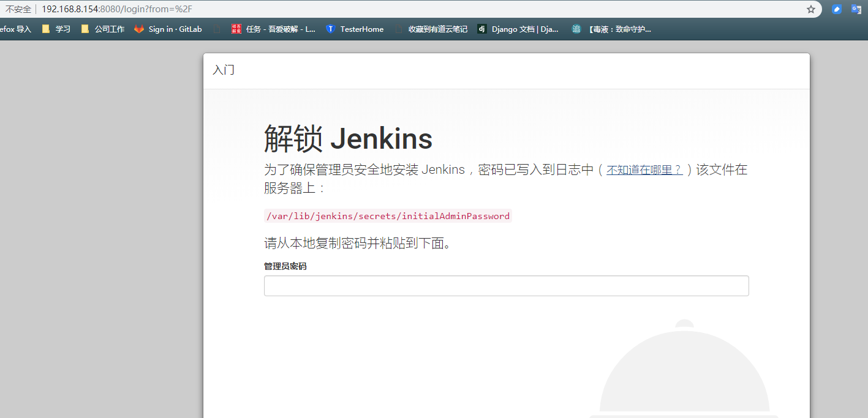Click the 管理员密码 field label
The width and height of the screenshot is (868, 418).
285,266
